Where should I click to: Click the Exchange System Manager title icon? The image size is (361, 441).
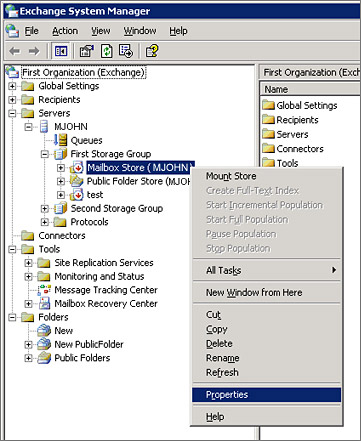coord(12,11)
